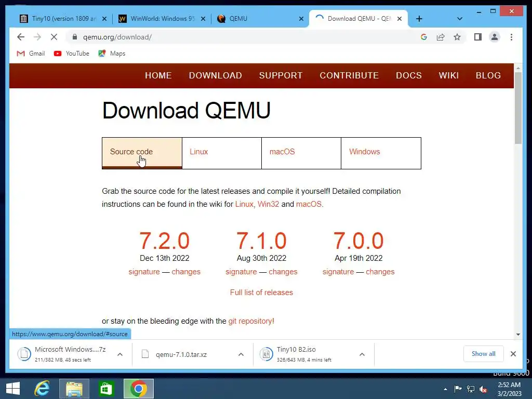
Task: Click the Google icon in address bar
Action: [424, 37]
